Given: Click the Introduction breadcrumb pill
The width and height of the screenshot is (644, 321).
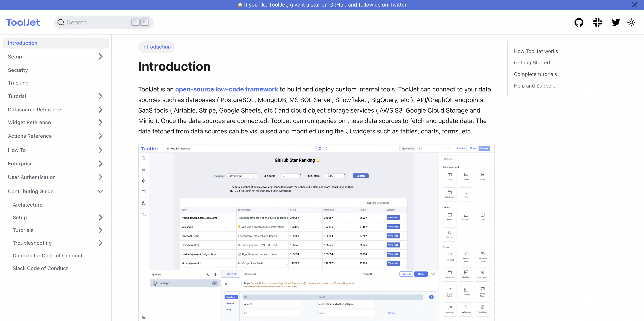Looking at the screenshot, I should [156, 47].
